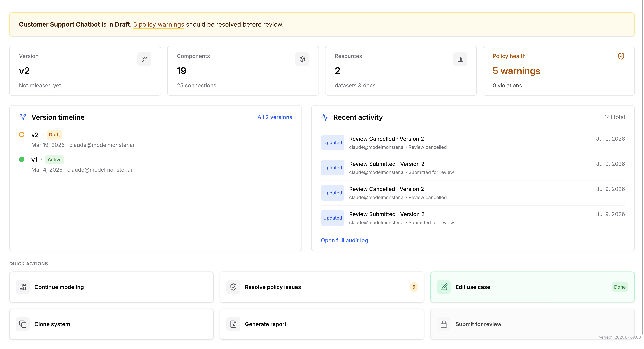Click the Done badge on Edit use case

620,287
